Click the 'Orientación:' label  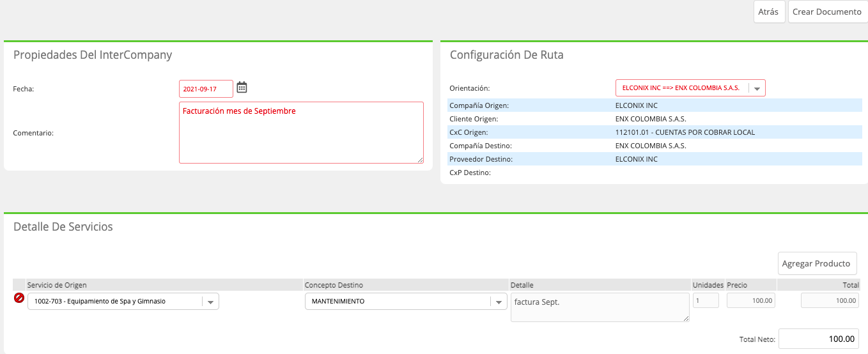[x=469, y=88]
